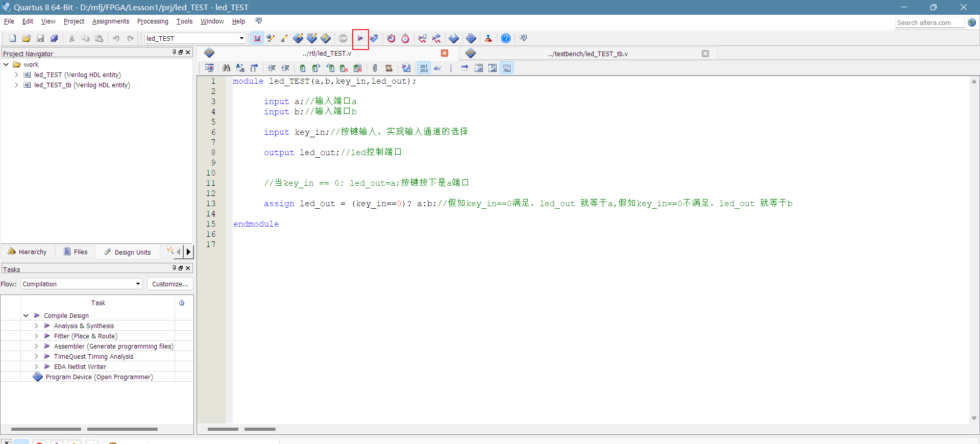Pin the Tasks panel
980x444 pixels.
pyautogui.click(x=174, y=268)
